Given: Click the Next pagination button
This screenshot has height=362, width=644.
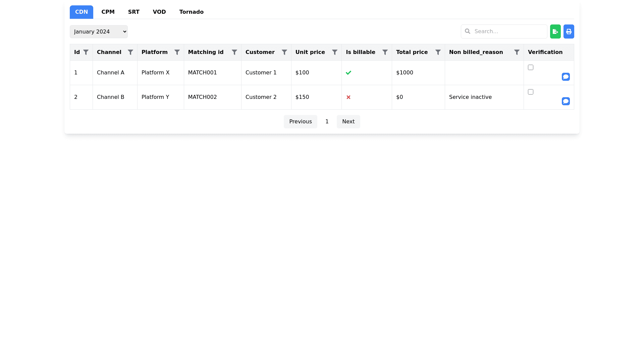Looking at the screenshot, I should (348, 122).
